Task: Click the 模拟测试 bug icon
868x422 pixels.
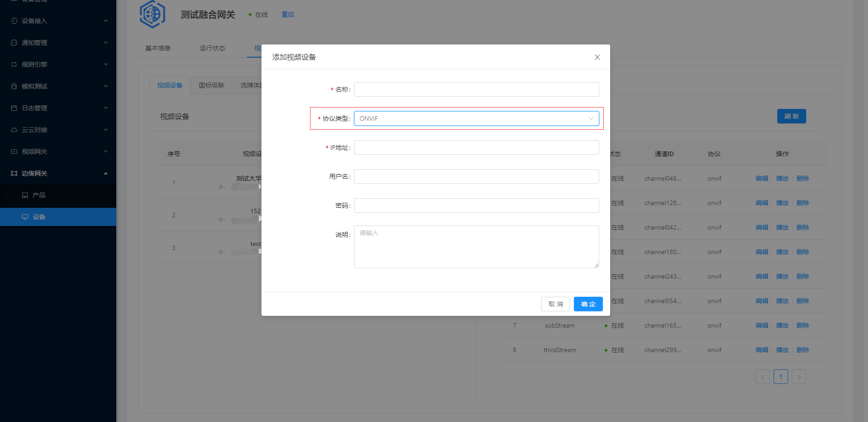Action: [x=14, y=86]
